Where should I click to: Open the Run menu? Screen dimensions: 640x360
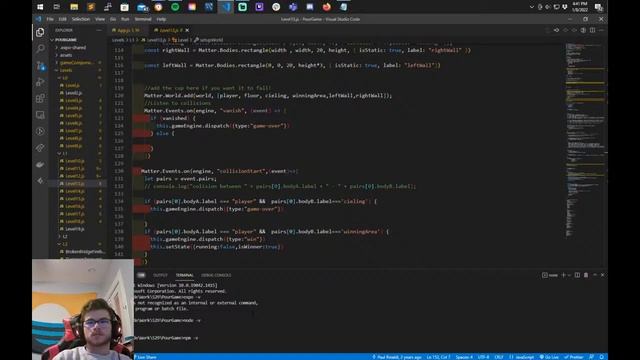tap(125, 19)
